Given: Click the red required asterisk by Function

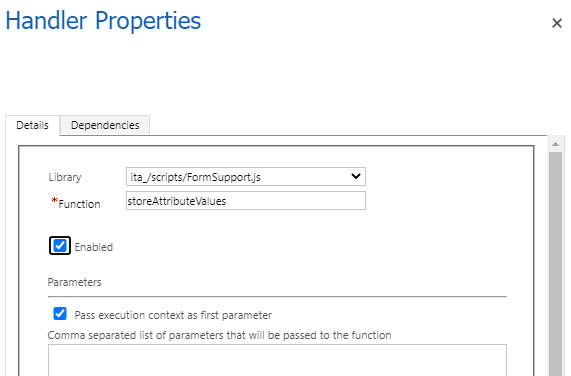Looking at the screenshot, I should coord(54,201).
